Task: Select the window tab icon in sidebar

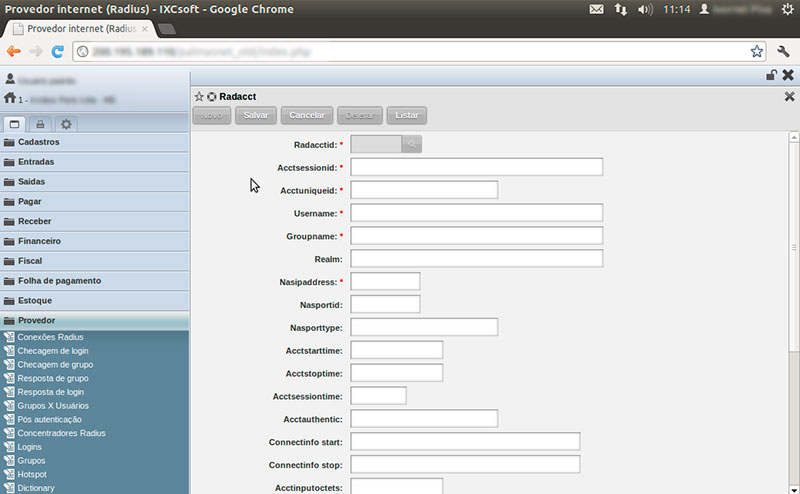Action: (x=14, y=124)
